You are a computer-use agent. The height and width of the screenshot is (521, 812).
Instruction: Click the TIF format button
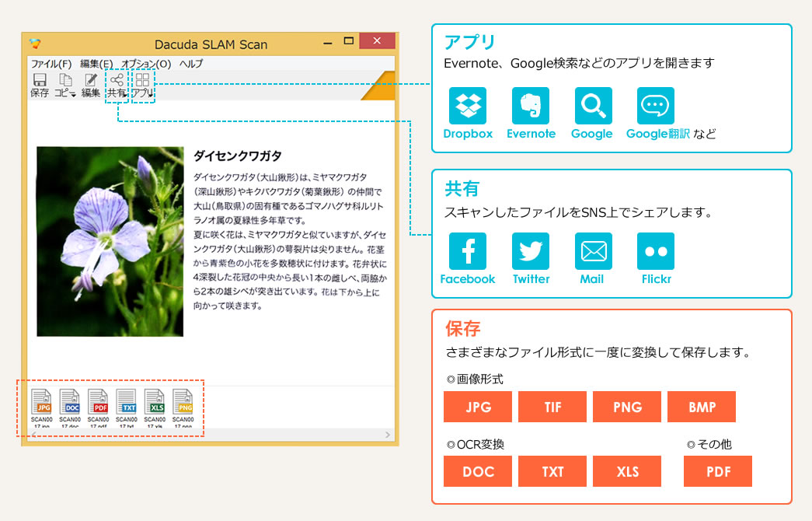552,407
